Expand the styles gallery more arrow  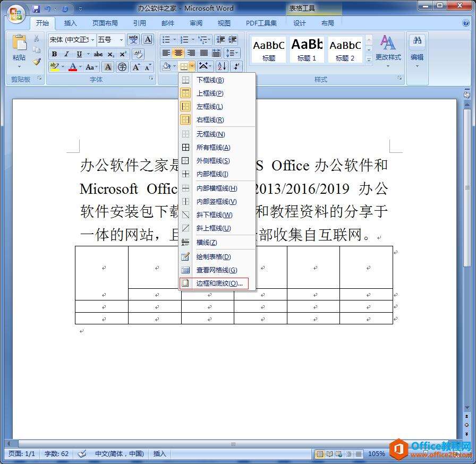(x=369, y=61)
